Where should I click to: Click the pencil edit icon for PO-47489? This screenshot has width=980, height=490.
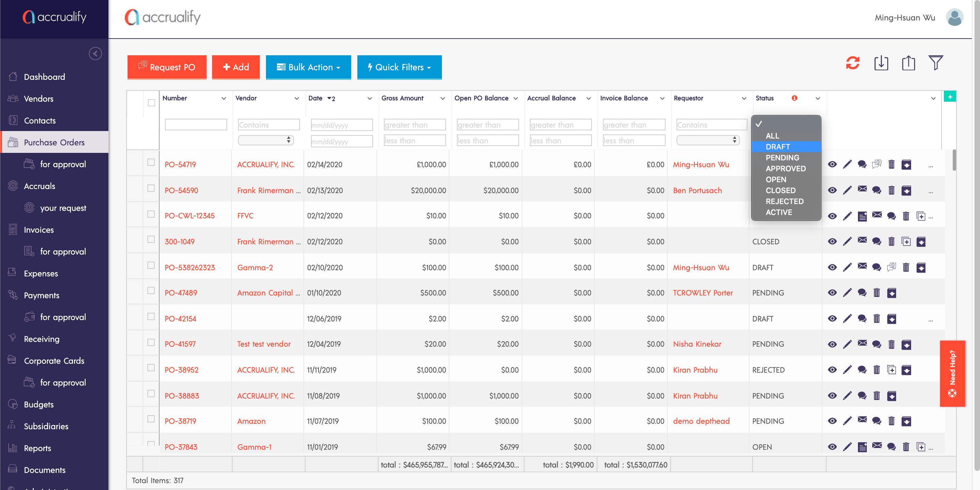pyautogui.click(x=847, y=293)
